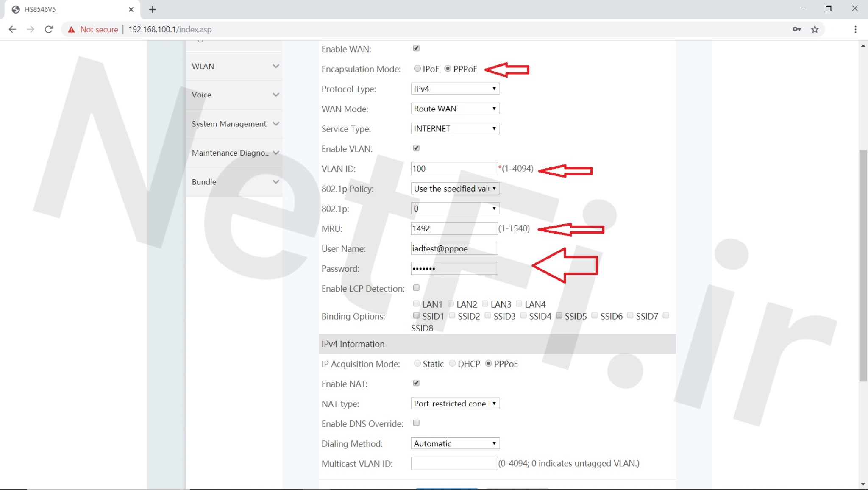
Task: Open the Chrome three-dot menu
Action: pos(855,29)
